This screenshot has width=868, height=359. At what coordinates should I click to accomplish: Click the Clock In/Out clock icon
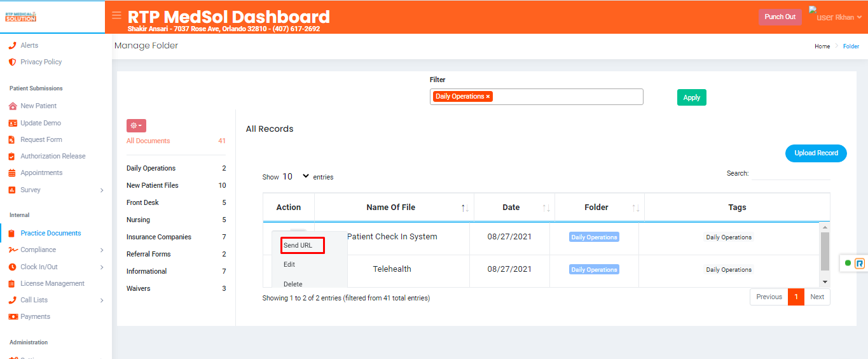[x=12, y=267]
